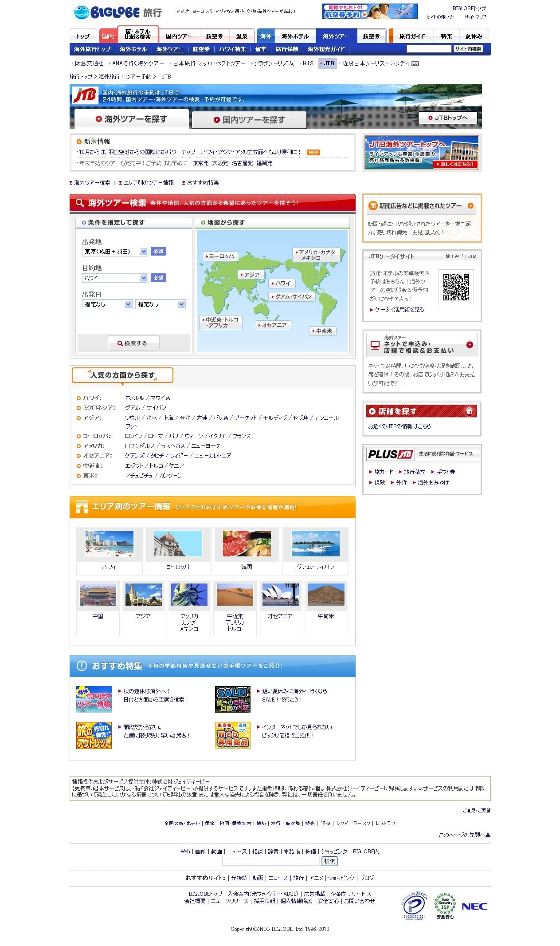Click the red arrow icon on ネットで申込み box
This screenshot has height=946, width=560.
click(x=470, y=344)
